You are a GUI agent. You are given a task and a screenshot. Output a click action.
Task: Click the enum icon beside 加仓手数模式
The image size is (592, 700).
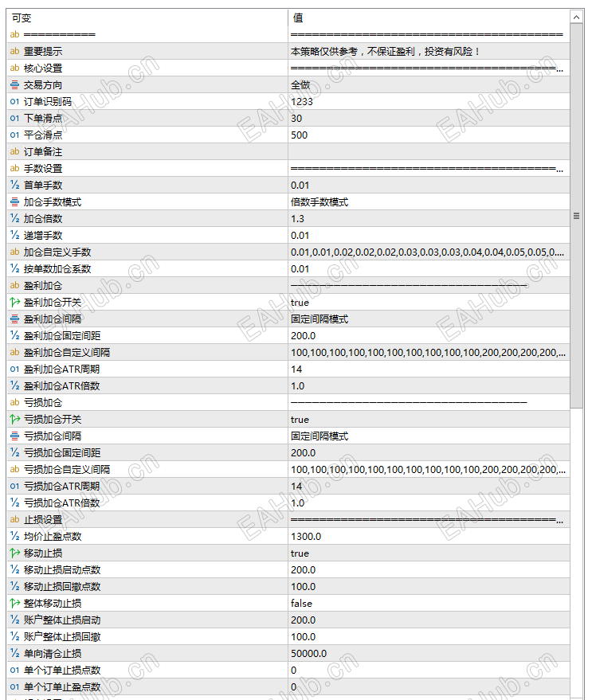(15, 202)
